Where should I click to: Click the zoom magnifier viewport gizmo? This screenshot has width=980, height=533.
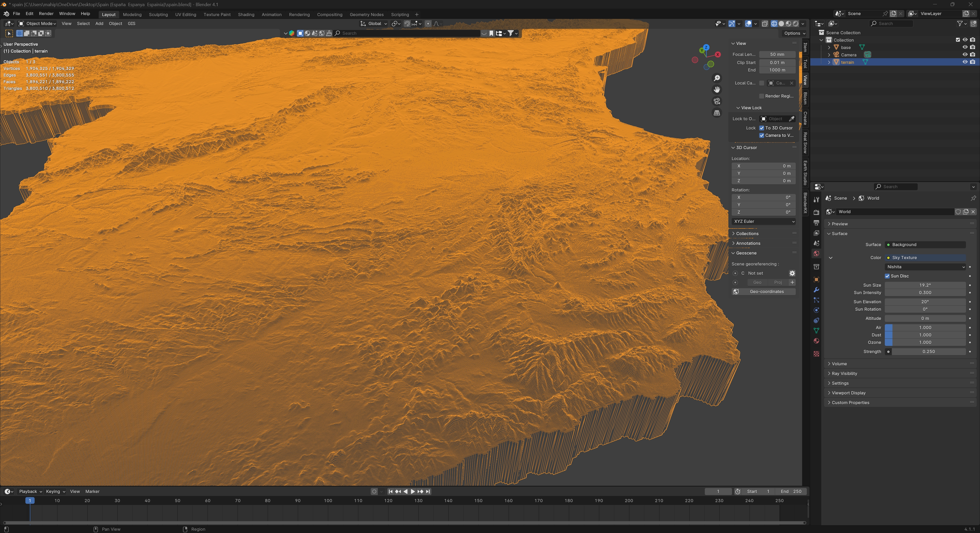pos(717,78)
